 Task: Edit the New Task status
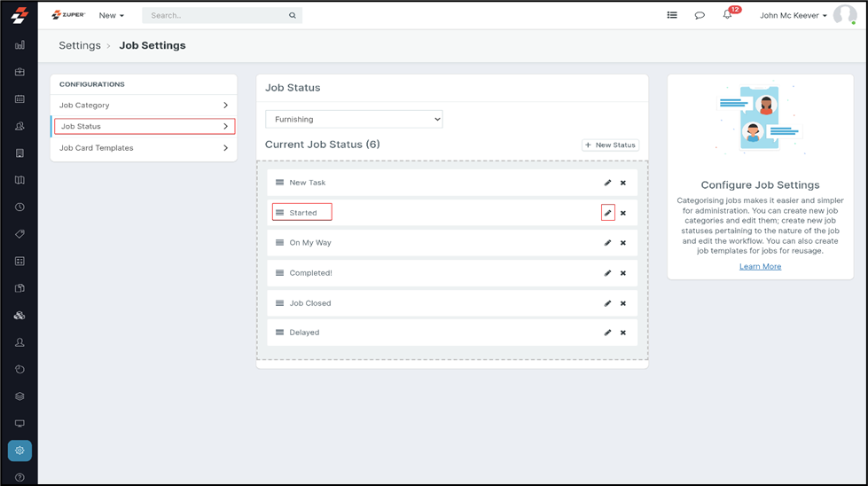pos(608,183)
